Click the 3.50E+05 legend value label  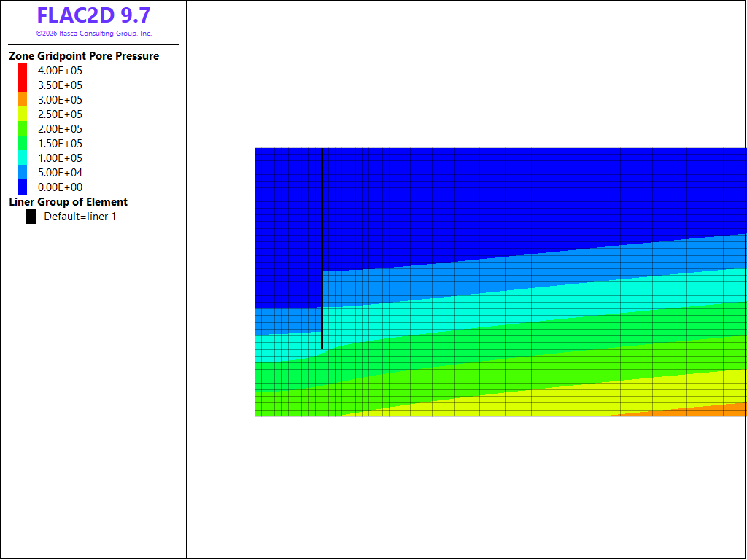(x=60, y=85)
